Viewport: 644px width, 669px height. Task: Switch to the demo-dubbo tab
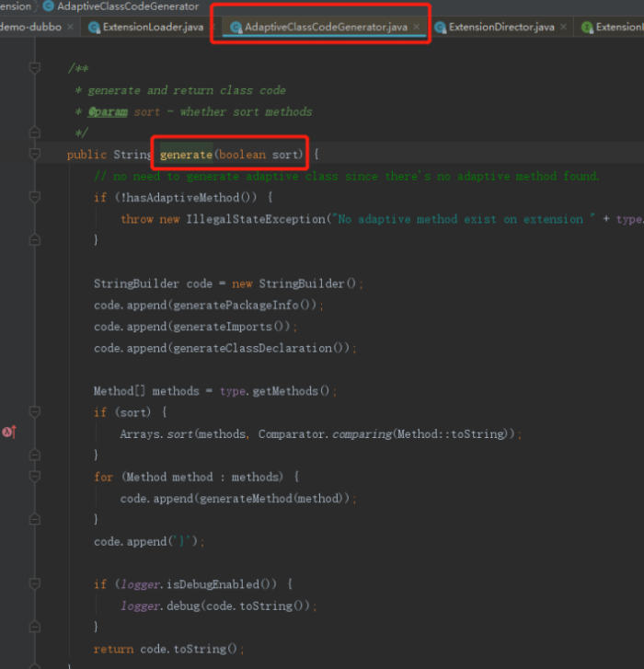pos(30,27)
